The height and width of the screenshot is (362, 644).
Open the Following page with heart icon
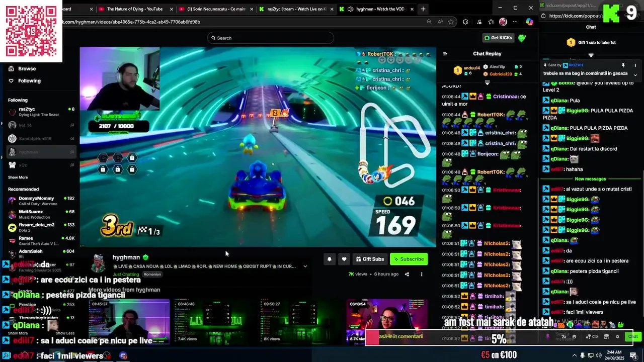click(x=25, y=80)
